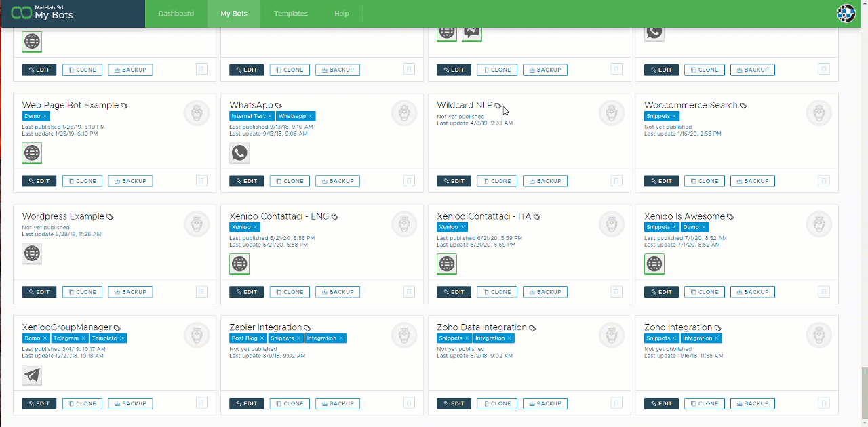Open the web channel icon of Xenioo Is Awesome
The image size is (868, 427).
point(654,264)
